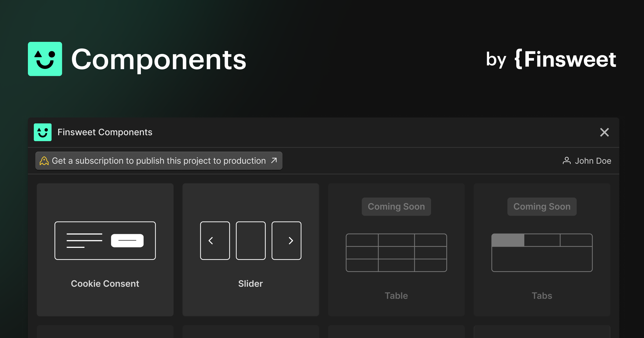Viewport: 644px width, 338px height.
Task: Click the diagonal arrow on subscription banner
Action: [x=273, y=161]
